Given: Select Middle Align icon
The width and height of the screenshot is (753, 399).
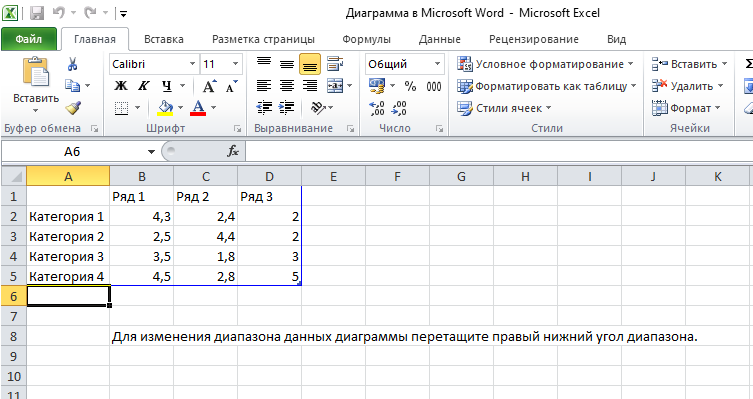Looking at the screenshot, I should 287,64.
